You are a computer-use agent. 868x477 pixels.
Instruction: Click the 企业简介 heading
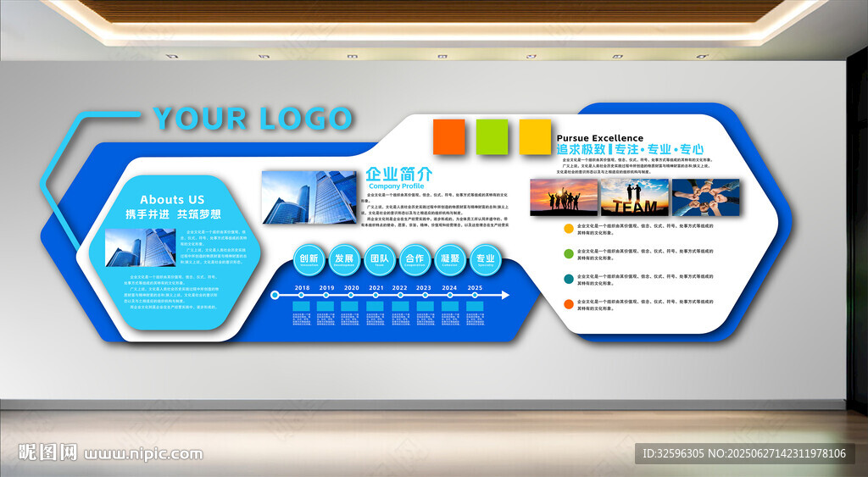398,174
